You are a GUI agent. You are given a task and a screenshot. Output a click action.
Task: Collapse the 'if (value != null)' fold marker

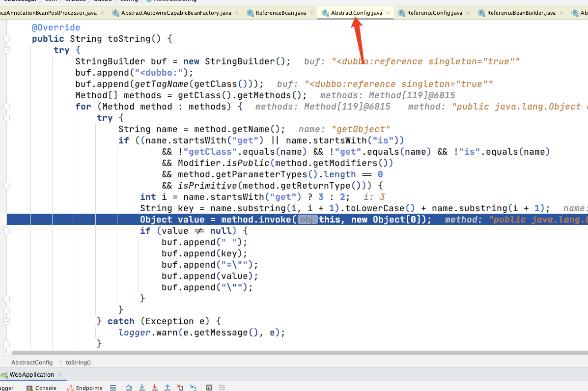[x=6, y=231]
